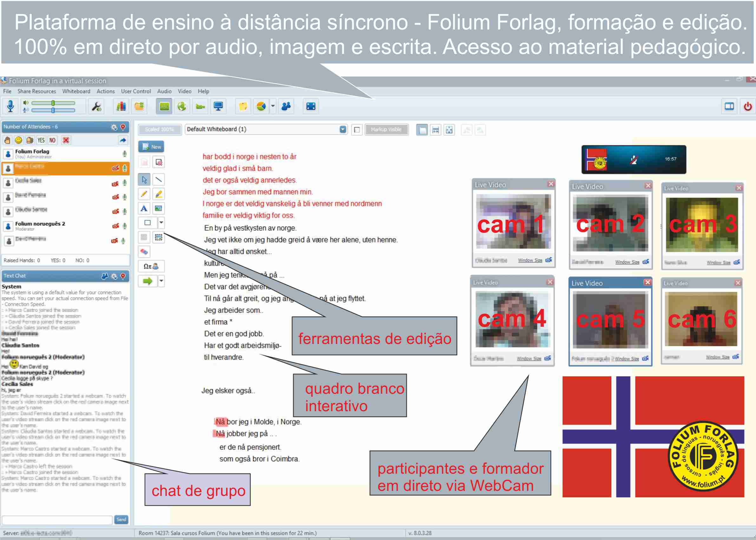Click the New whiteboard button
Viewport: 756px width, 540px height.
click(x=151, y=147)
